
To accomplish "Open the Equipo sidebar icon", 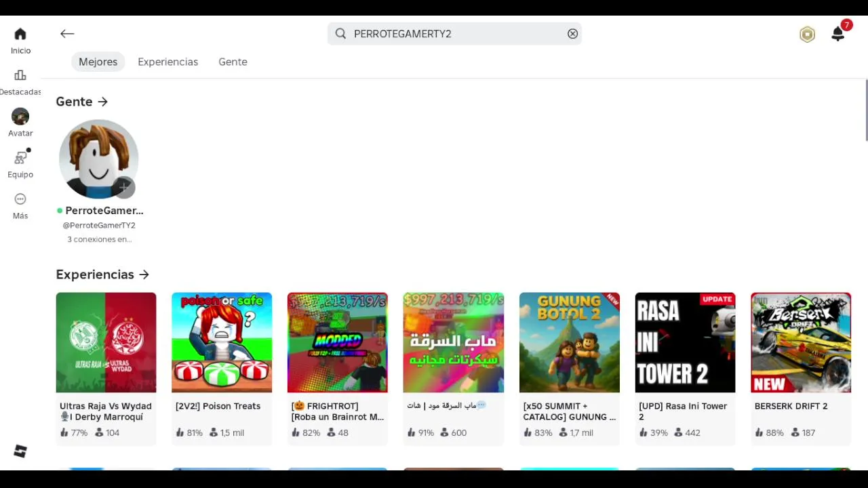I will [x=20, y=158].
